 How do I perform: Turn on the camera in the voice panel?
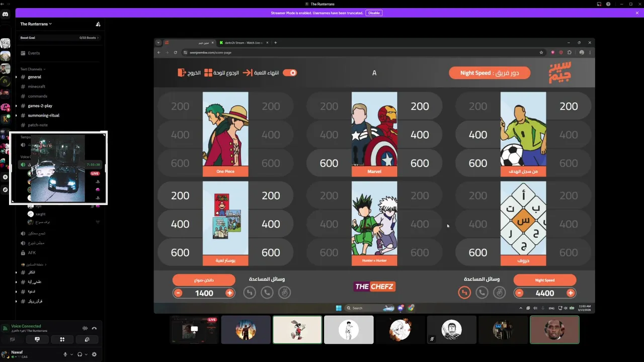[13, 339]
